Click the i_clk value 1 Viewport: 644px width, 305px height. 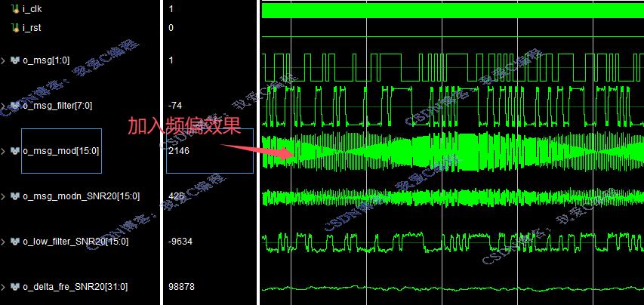click(x=171, y=9)
